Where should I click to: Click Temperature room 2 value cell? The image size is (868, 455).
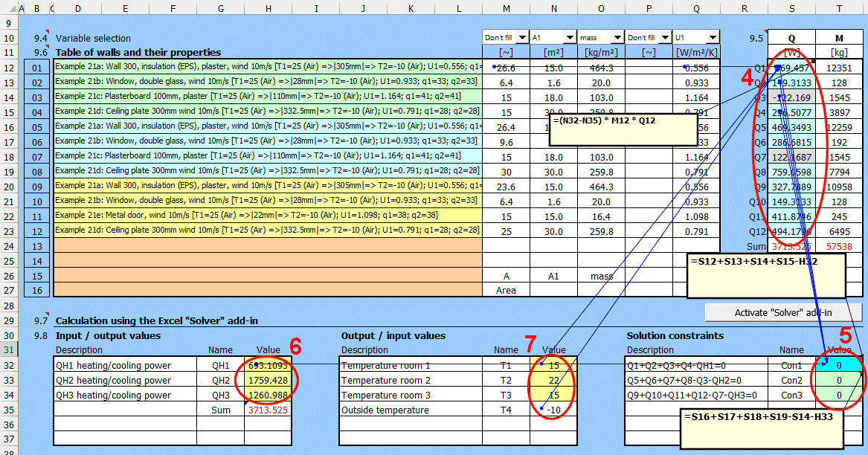553,381
